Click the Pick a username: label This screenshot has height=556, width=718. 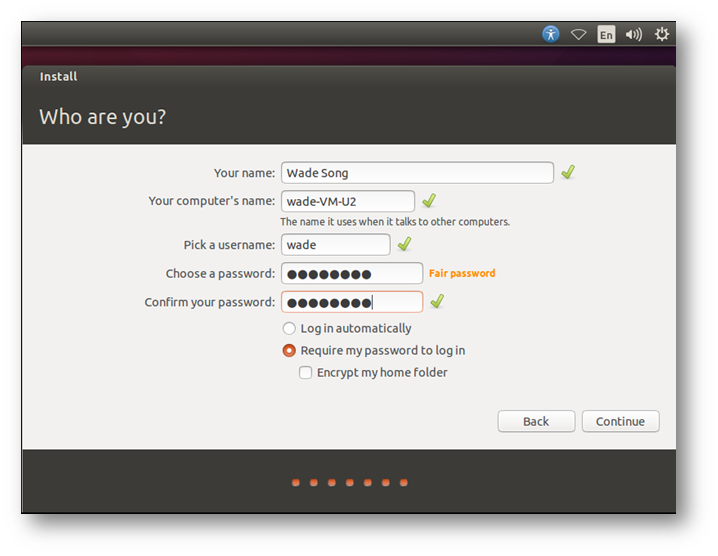[x=229, y=245]
